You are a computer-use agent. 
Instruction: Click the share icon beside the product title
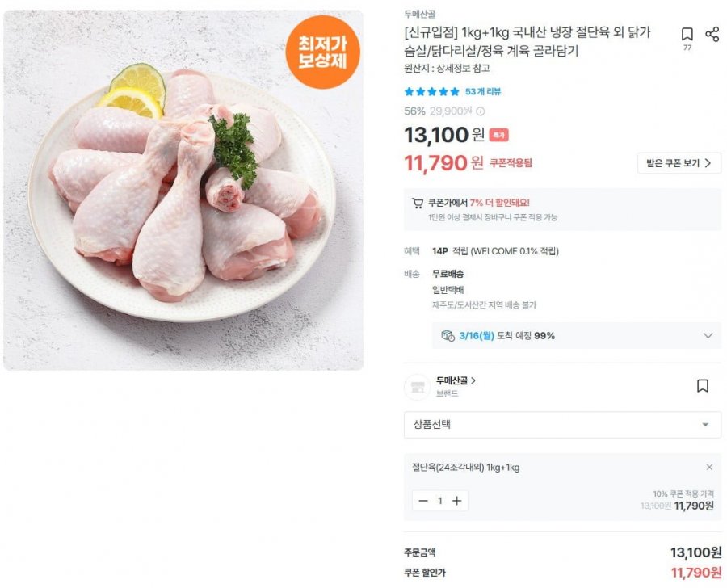click(x=713, y=32)
